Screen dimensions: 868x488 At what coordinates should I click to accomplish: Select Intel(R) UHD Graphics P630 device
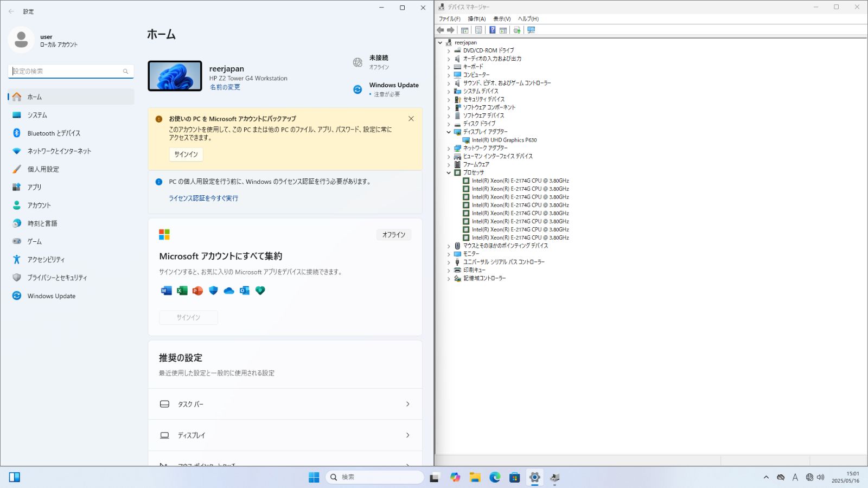[x=504, y=140]
